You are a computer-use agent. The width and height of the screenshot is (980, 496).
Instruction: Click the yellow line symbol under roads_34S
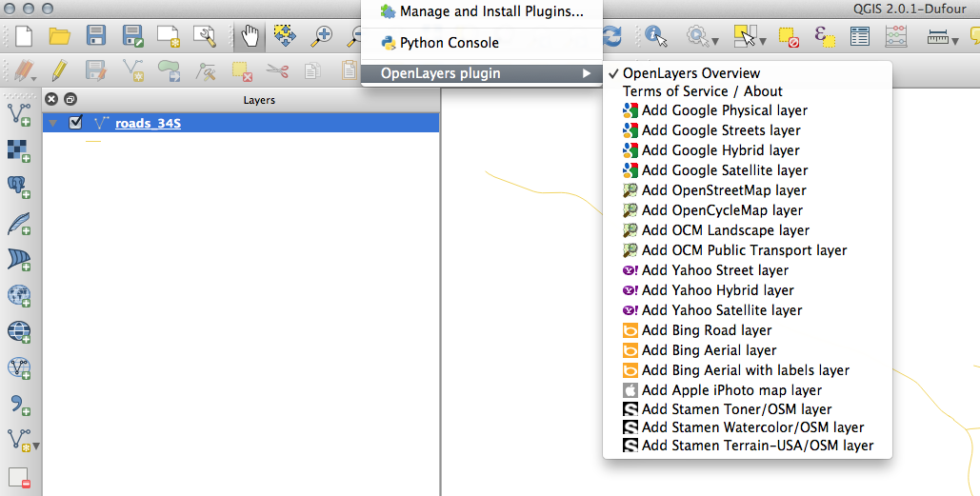(92, 141)
